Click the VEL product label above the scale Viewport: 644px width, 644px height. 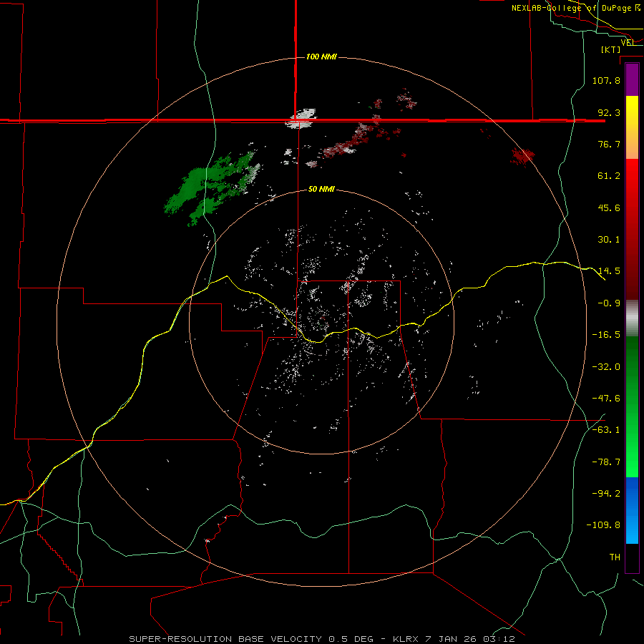pyautogui.click(x=627, y=42)
